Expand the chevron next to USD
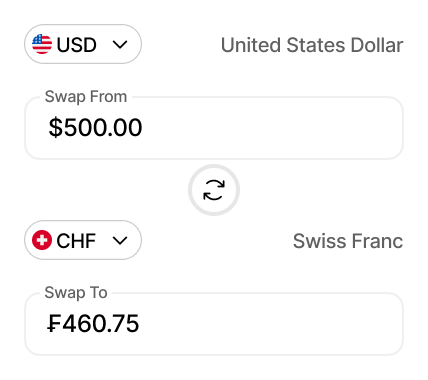Image resolution: width=428 pixels, height=380 pixels. 120,44
